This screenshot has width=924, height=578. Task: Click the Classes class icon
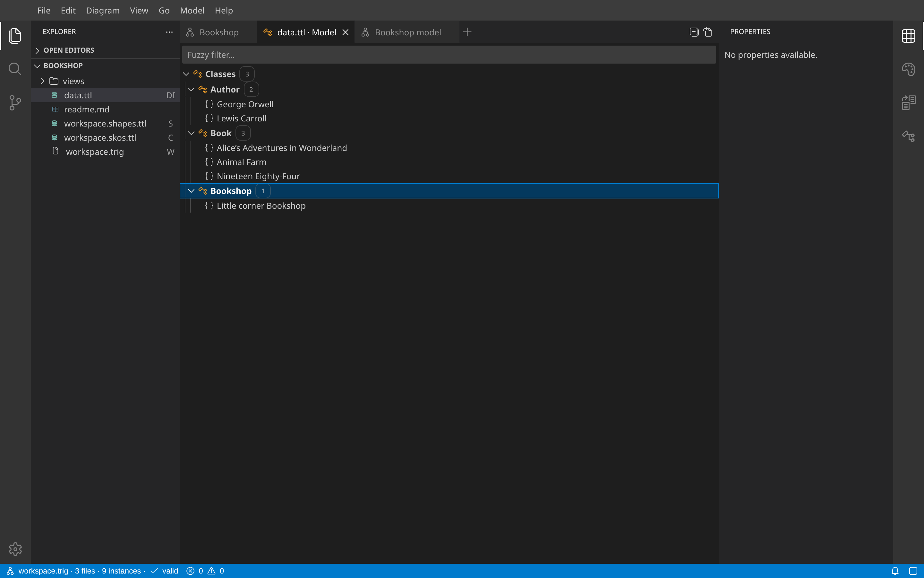197,74
